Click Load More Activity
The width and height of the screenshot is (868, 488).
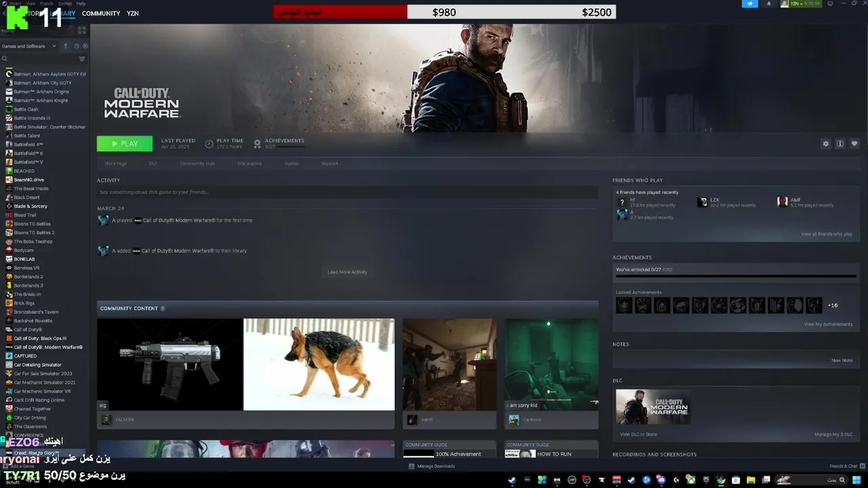click(347, 272)
